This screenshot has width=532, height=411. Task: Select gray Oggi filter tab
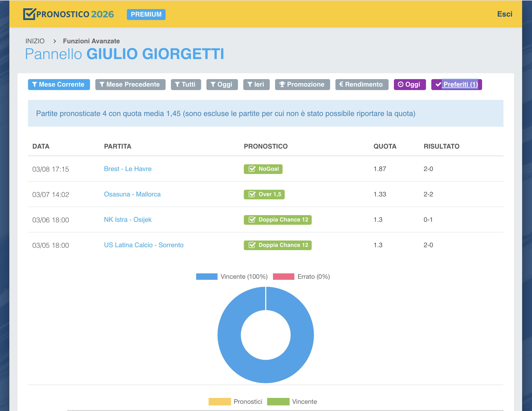(222, 84)
